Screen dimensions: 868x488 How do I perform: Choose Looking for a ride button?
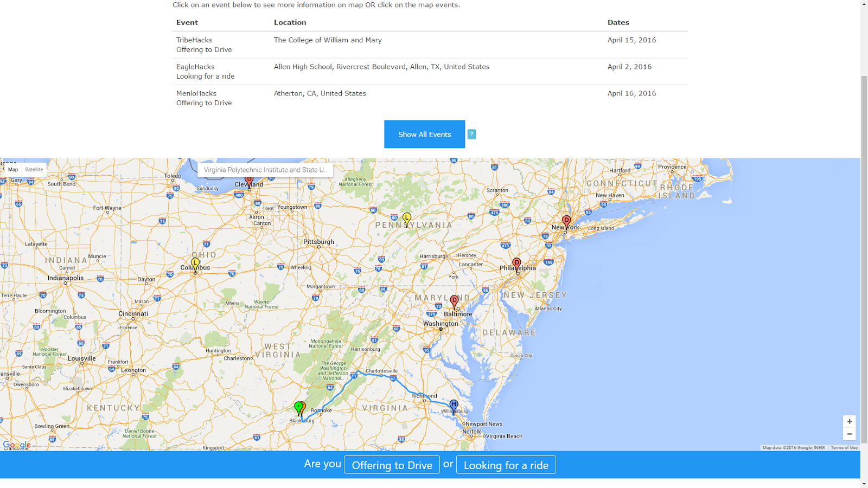pos(506,465)
